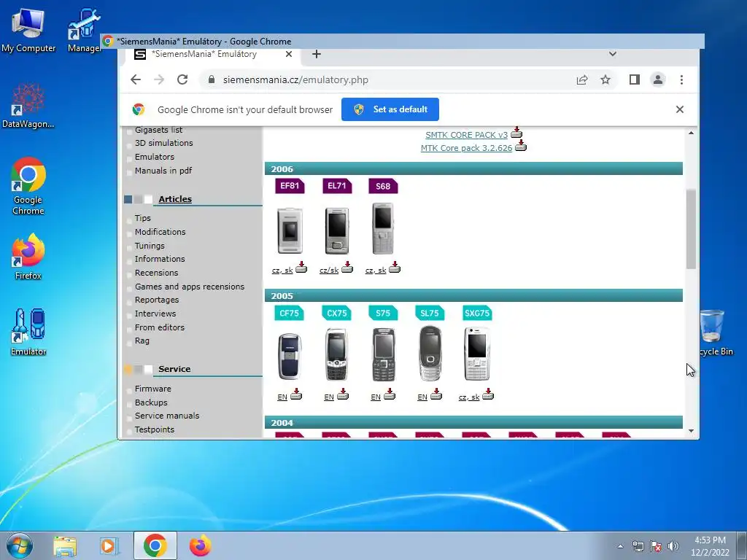Open Service manuals sidebar item
This screenshot has width=747, height=560.
167,416
